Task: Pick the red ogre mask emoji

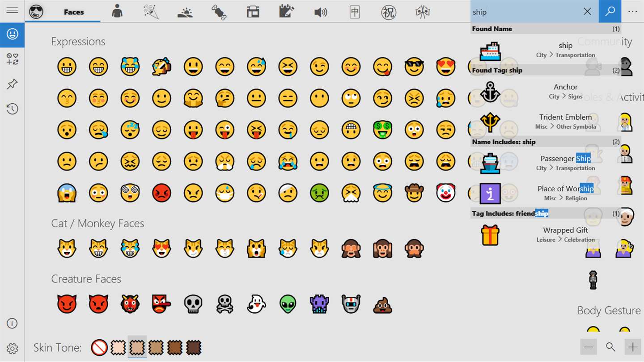Action: pyautogui.click(x=130, y=304)
